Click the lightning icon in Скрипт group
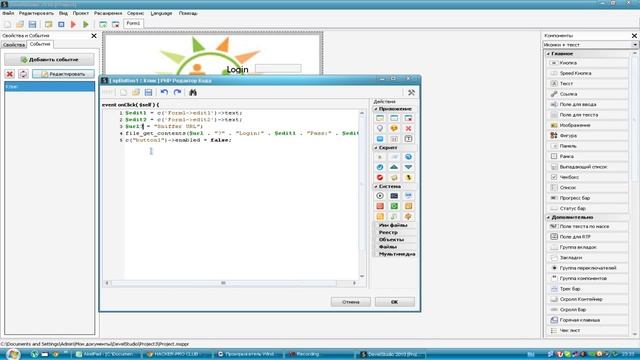This screenshot has height=360, width=640. (408, 177)
